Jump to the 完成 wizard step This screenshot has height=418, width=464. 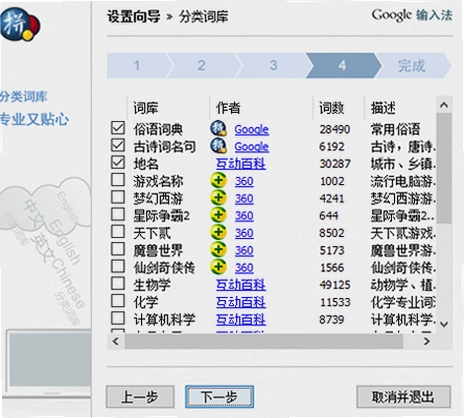click(x=412, y=65)
